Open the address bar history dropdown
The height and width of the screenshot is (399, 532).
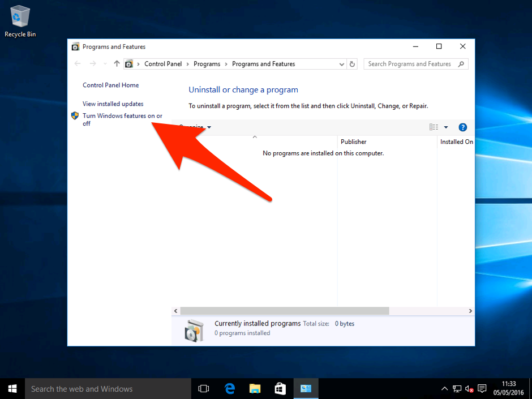click(x=342, y=64)
